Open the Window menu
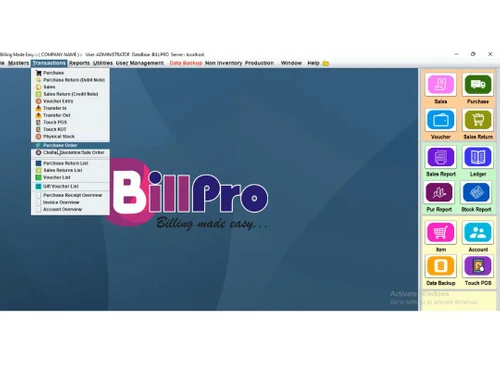Image resolution: width=500 pixels, height=375 pixels. click(x=291, y=63)
